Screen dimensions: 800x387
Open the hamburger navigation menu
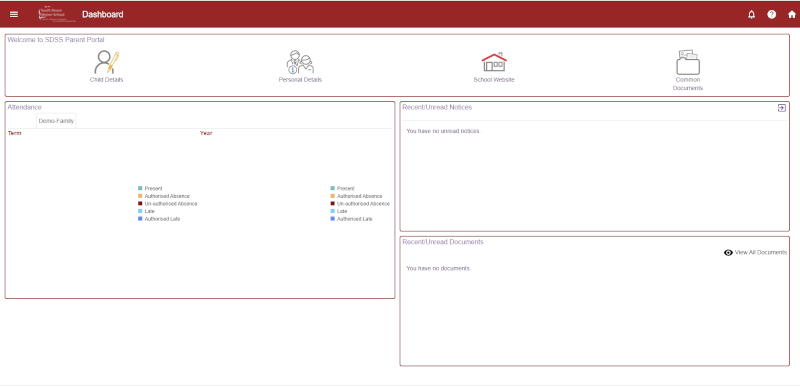[x=14, y=14]
